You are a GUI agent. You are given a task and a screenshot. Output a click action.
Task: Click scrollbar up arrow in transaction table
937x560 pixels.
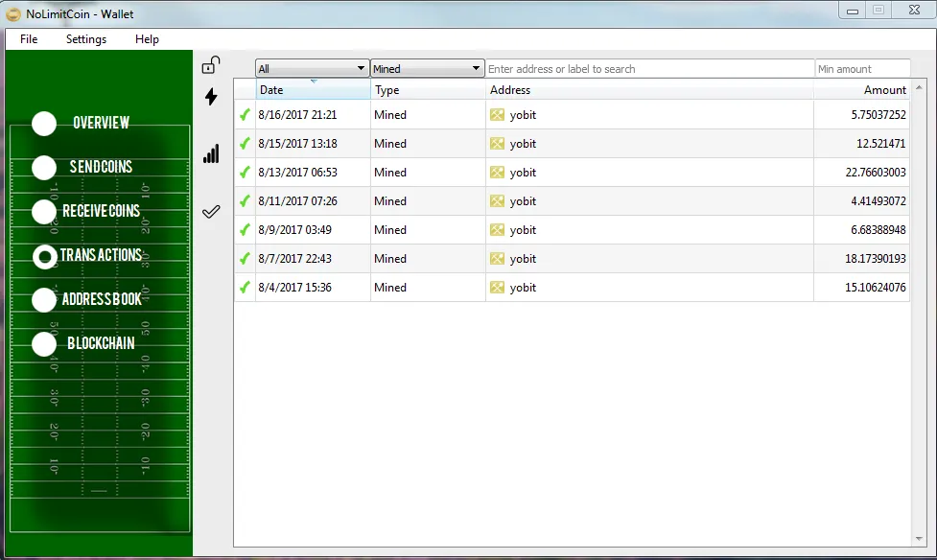click(919, 87)
